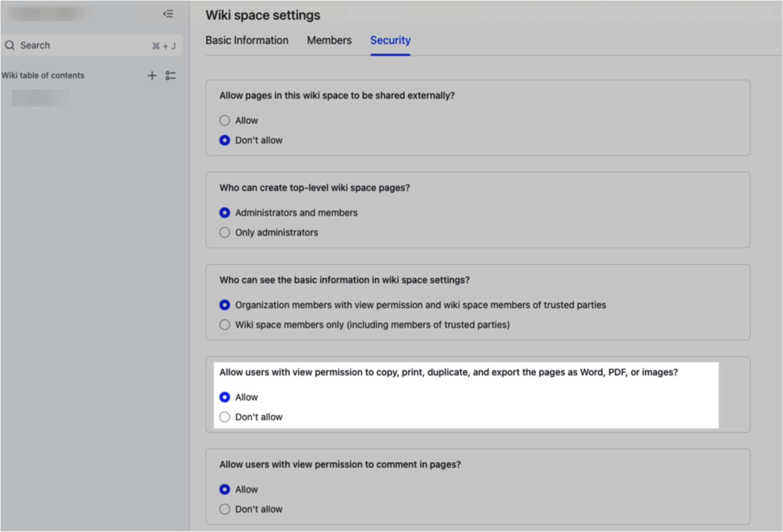Allow viewers to copy, print, and export

click(x=225, y=397)
